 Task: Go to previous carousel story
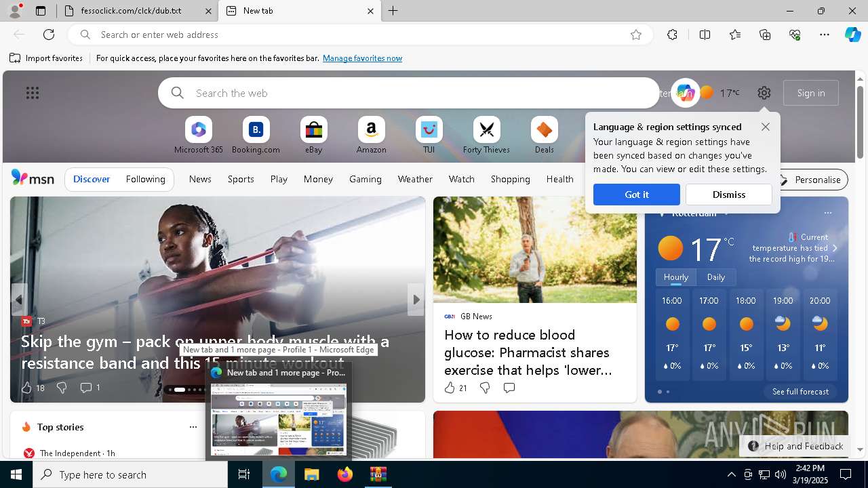(x=19, y=300)
